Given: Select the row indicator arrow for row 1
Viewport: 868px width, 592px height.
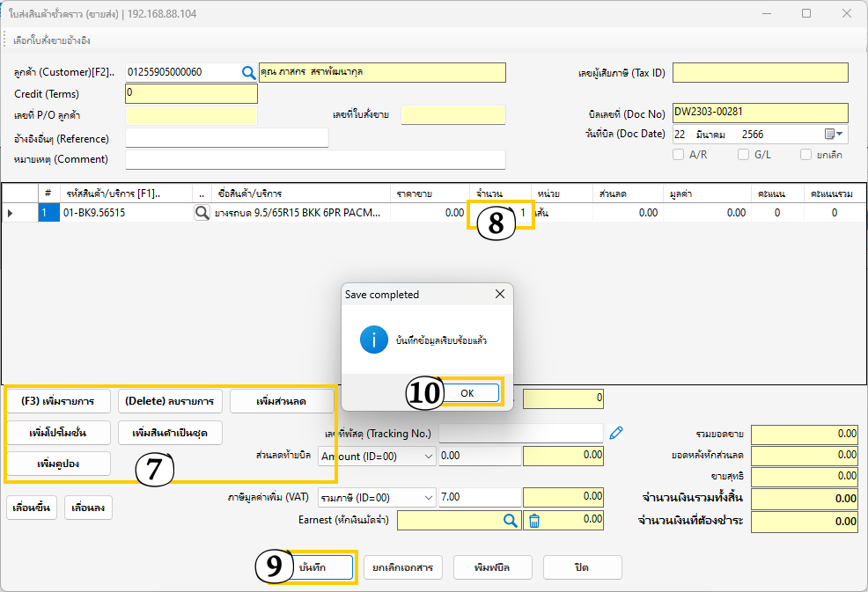Looking at the screenshot, I should pyautogui.click(x=11, y=213).
